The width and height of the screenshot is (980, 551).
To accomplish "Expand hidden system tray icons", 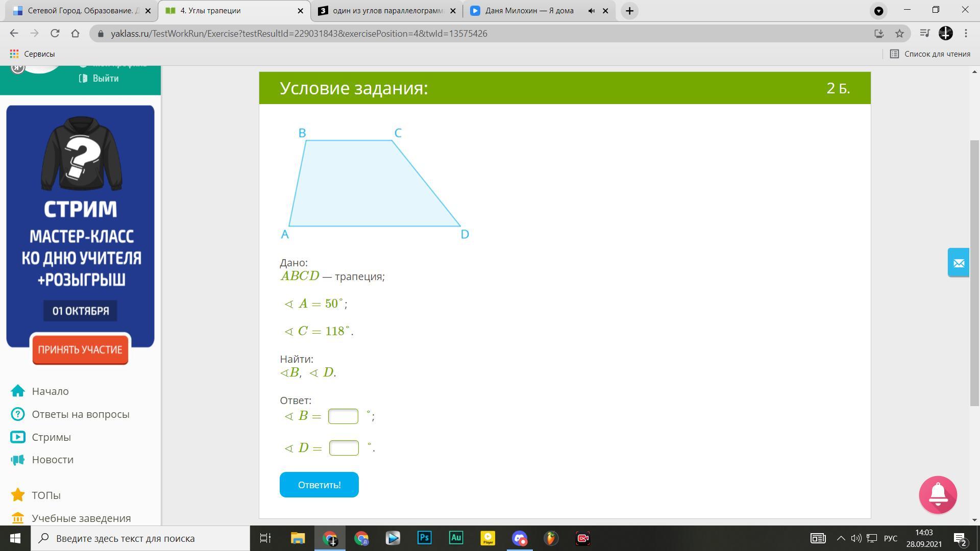I will 841,538.
